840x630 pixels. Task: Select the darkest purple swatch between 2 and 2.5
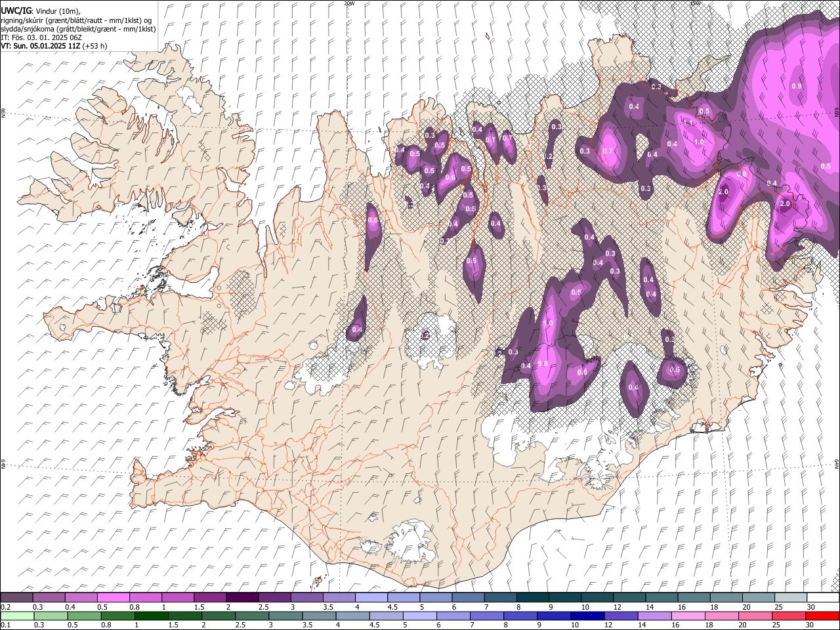tap(242, 597)
